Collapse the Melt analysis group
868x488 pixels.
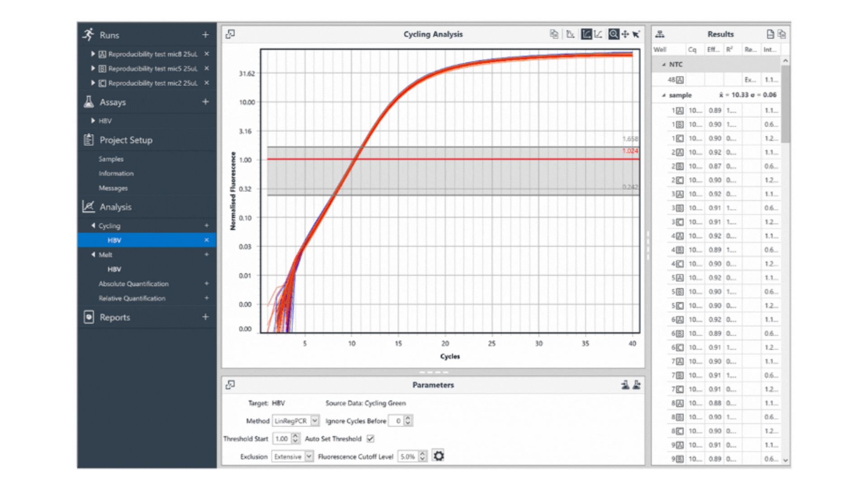[93, 254]
